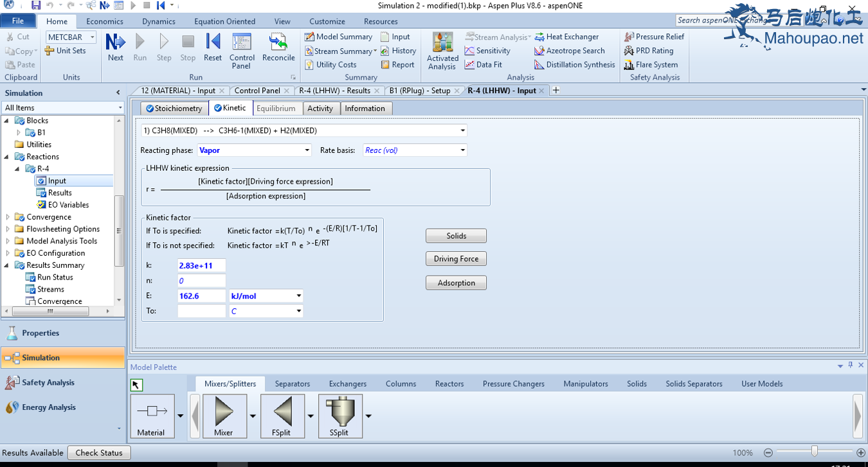Image resolution: width=868 pixels, height=467 pixels.
Task: Open the Safety Analysis environment
Action: pos(63,383)
